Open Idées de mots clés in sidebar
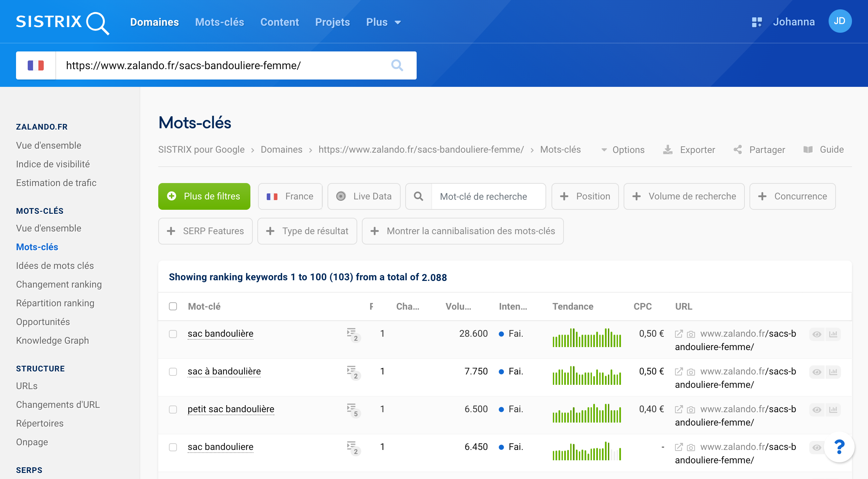This screenshot has width=868, height=479. tap(55, 266)
